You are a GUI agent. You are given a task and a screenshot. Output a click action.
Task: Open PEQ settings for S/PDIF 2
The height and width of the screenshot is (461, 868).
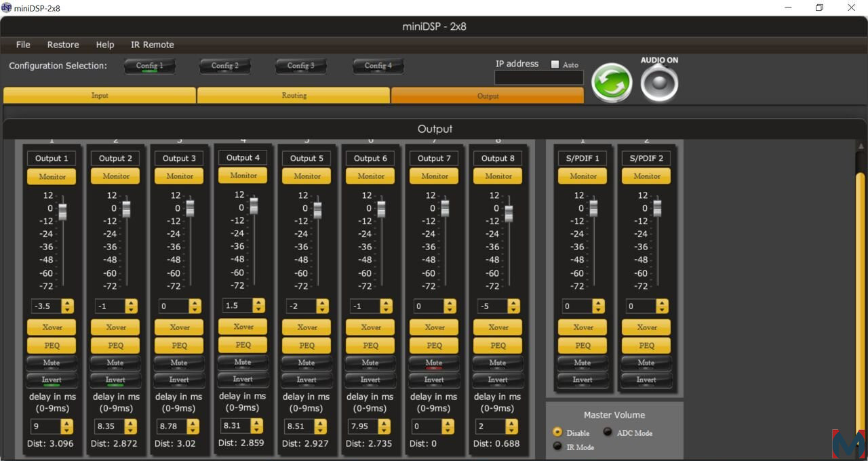pyautogui.click(x=647, y=346)
